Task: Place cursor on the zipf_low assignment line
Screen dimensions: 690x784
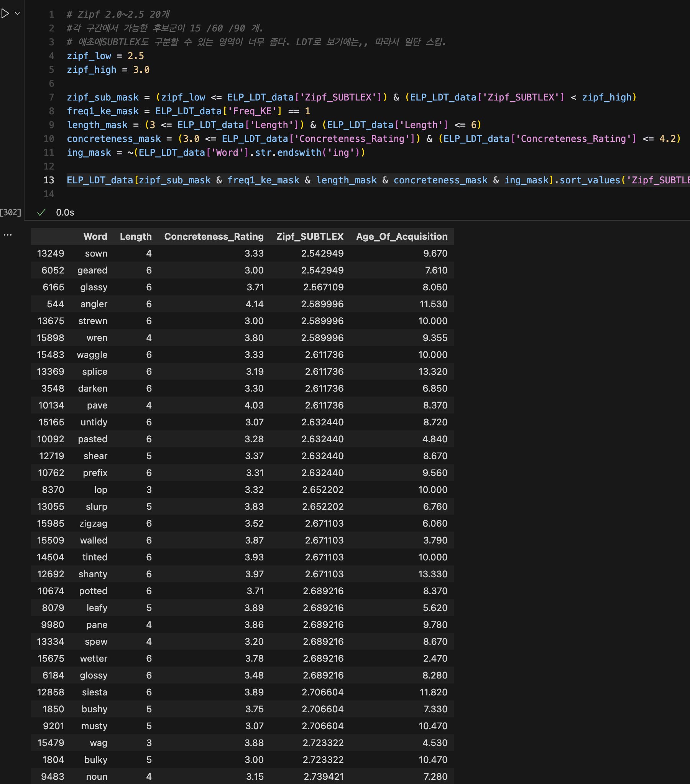Action: point(105,56)
